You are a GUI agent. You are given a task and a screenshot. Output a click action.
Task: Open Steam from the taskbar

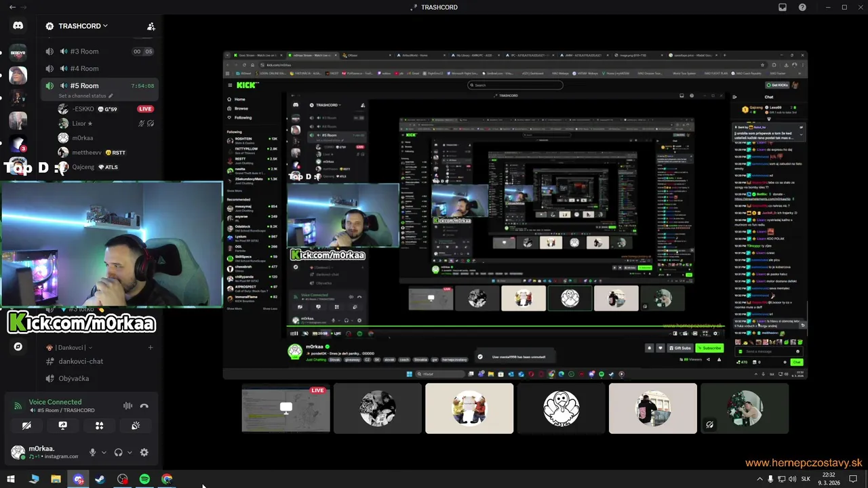click(x=100, y=479)
